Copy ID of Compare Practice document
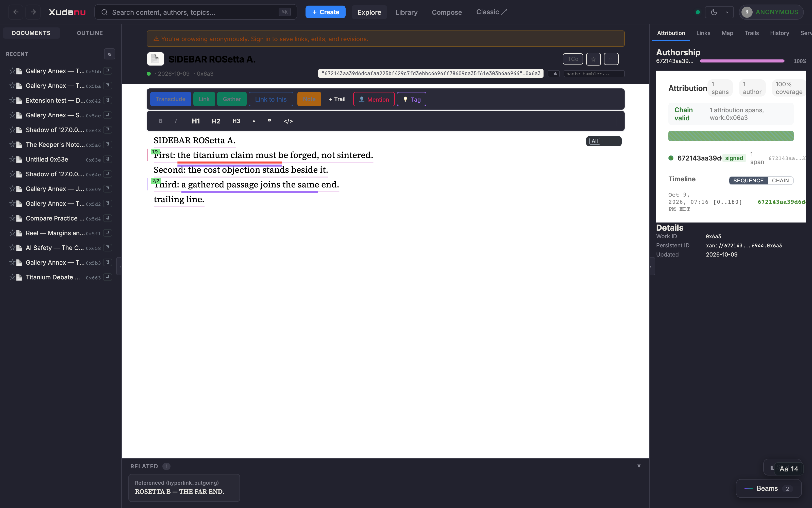This screenshot has height=508, width=812. (x=107, y=218)
